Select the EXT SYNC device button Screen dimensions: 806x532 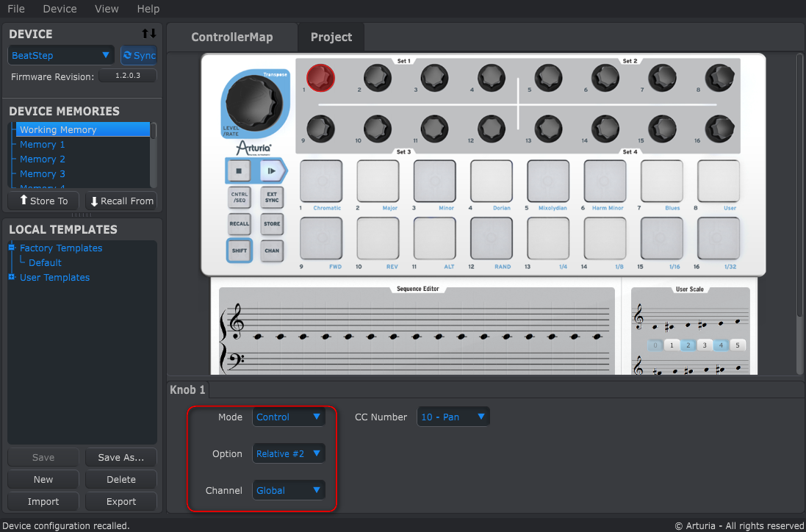click(272, 198)
